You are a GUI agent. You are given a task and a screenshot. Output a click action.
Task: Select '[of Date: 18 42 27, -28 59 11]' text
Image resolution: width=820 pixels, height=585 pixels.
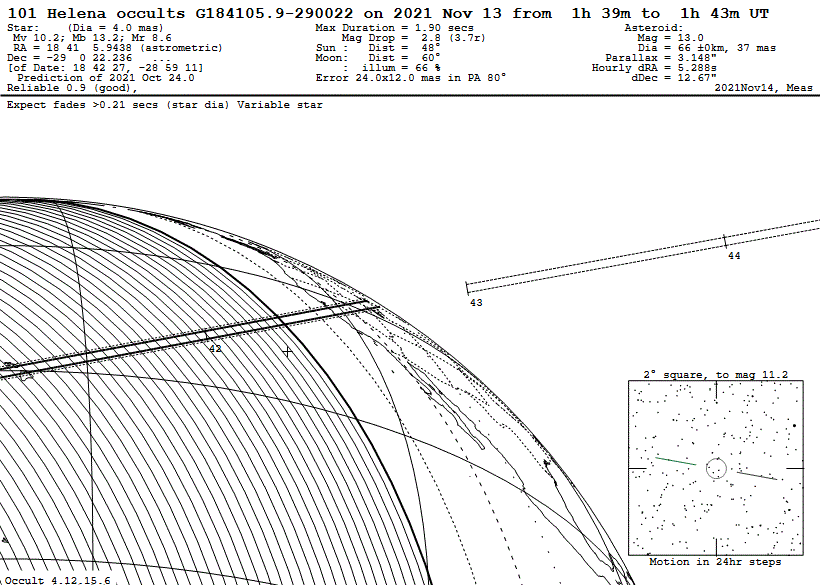click(105, 67)
